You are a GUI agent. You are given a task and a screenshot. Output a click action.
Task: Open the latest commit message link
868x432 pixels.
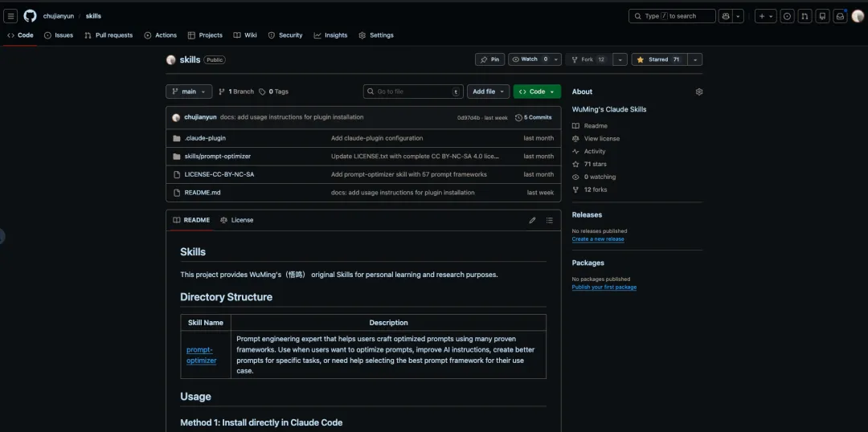coord(292,117)
